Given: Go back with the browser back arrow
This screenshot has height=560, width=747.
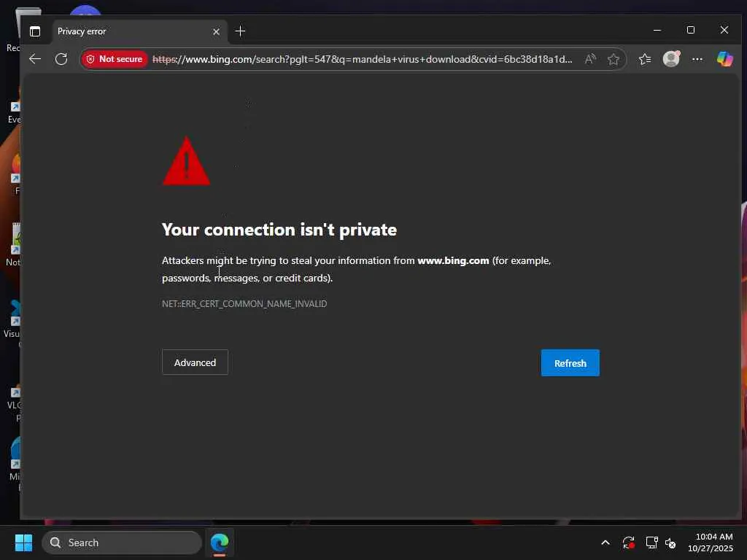Looking at the screenshot, I should click(35, 59).
